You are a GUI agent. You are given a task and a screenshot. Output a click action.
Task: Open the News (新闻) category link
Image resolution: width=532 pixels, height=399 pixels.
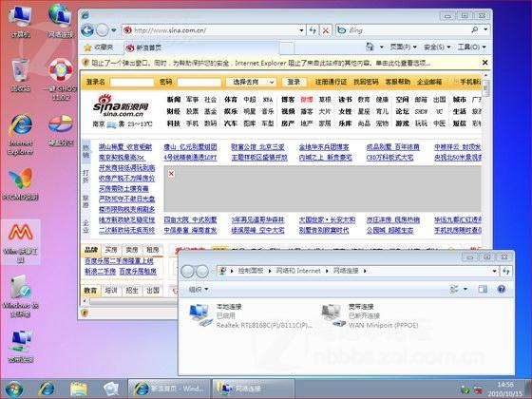(174, 100)
